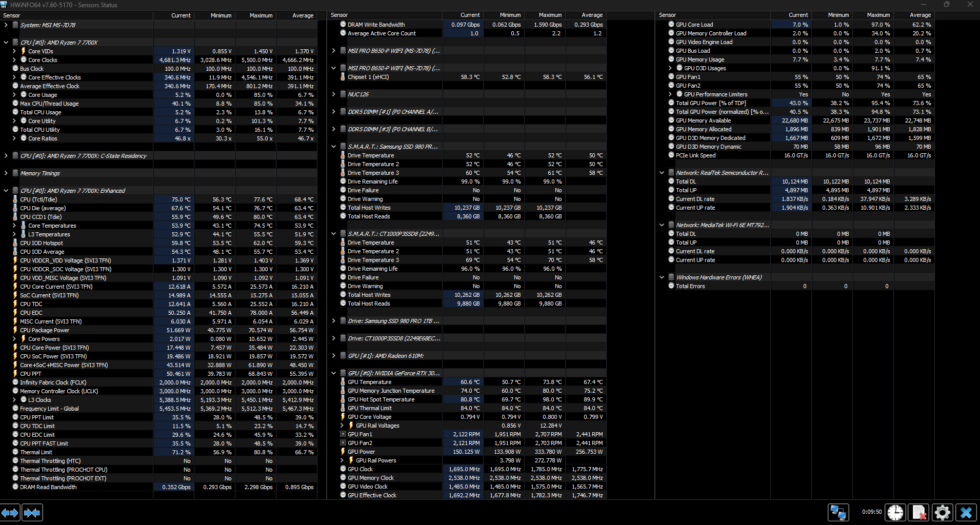Click Maximum header above DRAM Write Bandwidth values
Viewport: 980px width, 525px height.
click(545, 15)
